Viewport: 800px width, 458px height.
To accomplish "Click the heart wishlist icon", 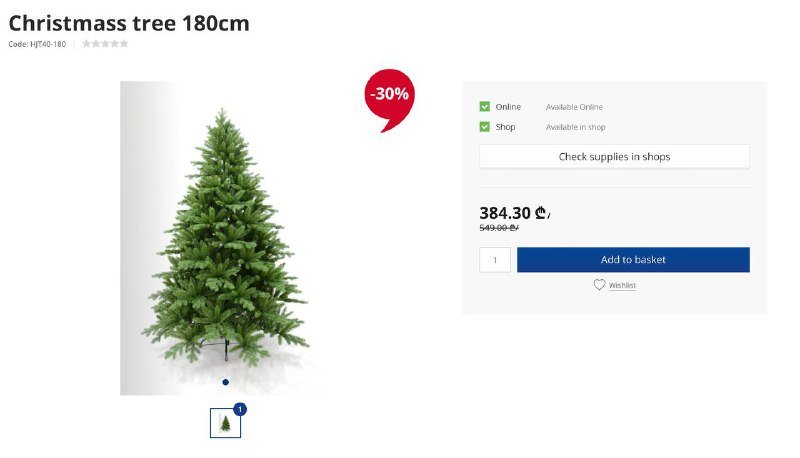I will pos(599,285).
